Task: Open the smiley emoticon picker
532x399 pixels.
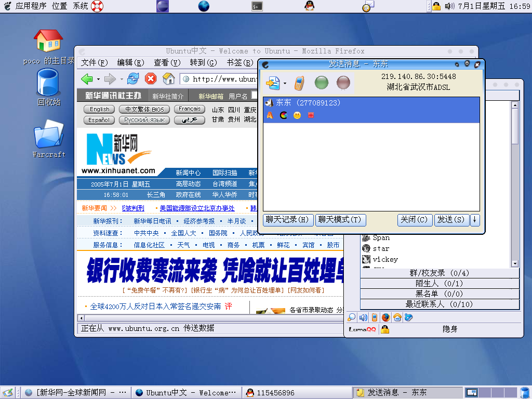Action: pyautogui.click(x=297, y=115)
